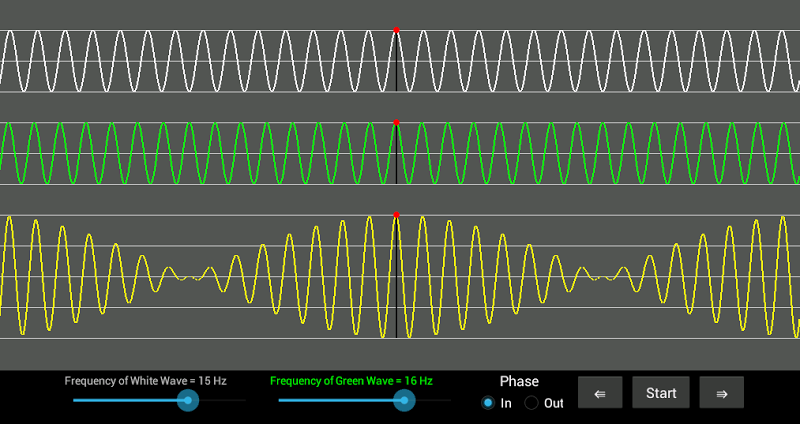Screen dimensions: 800x424
Task: Click the Out label next to the radio
Action: coord(554,403)
